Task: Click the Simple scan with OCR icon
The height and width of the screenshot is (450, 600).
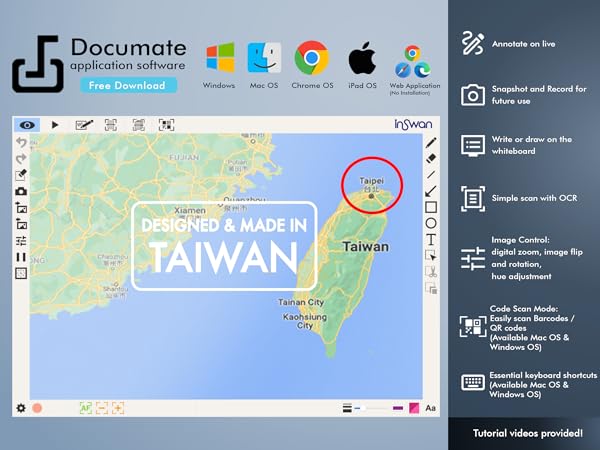Action: tap(473, 199)
